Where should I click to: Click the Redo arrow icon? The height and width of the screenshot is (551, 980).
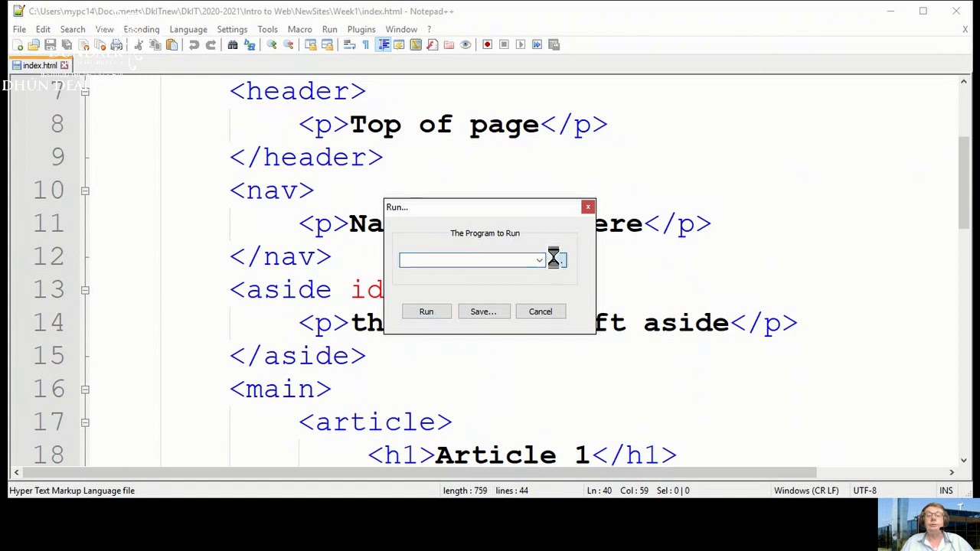pos(211,45)
